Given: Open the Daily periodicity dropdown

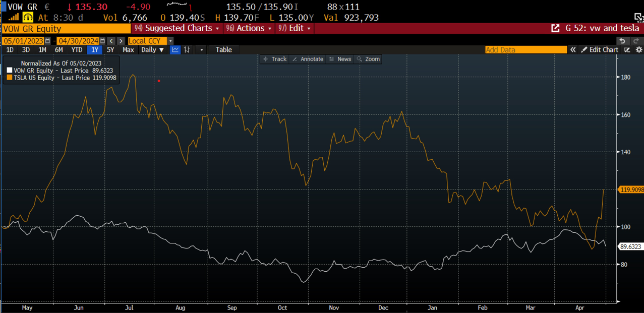Looking at the screenshot, I should pos(152,50).
